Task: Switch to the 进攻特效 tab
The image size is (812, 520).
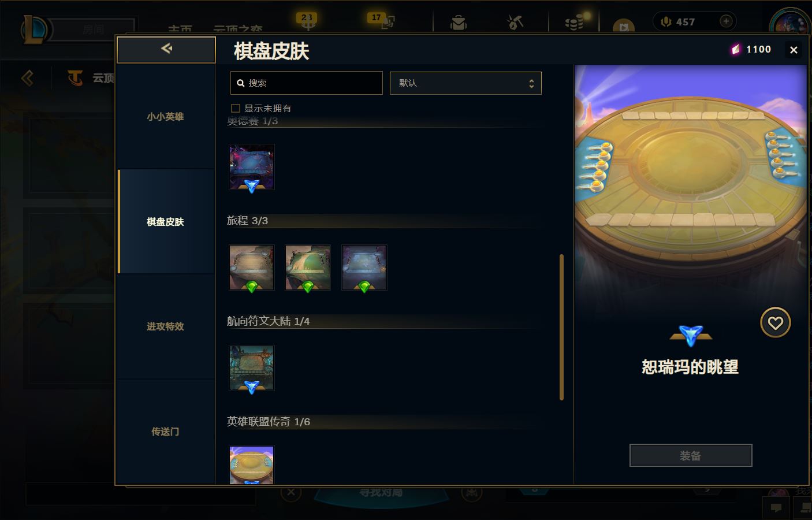Action: point(166,326)
